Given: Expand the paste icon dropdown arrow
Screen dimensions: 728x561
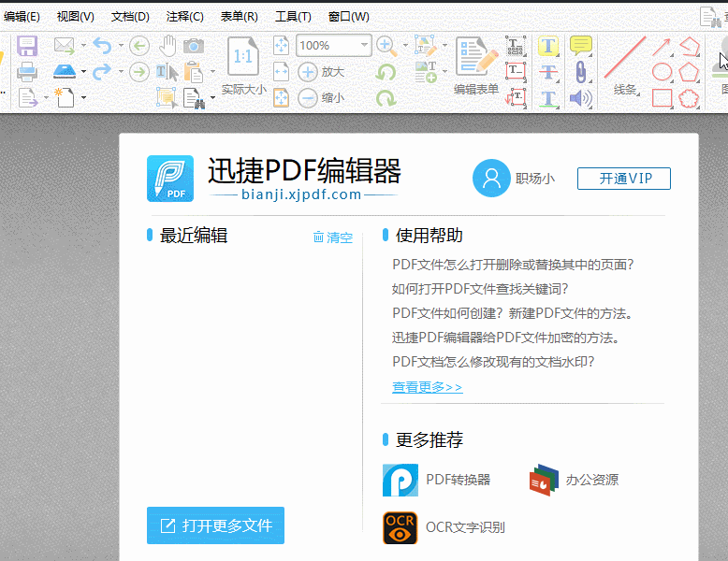Looking at the screenshot, I should point(212,71).
